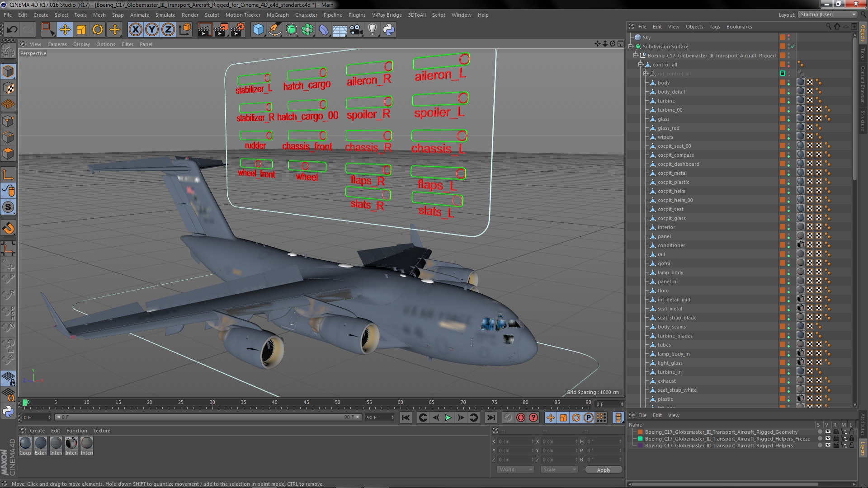This screenshot has width=868, height=488.
Task: Select the Scale tool
Action: pyautogui.click(x=81, y=30)
